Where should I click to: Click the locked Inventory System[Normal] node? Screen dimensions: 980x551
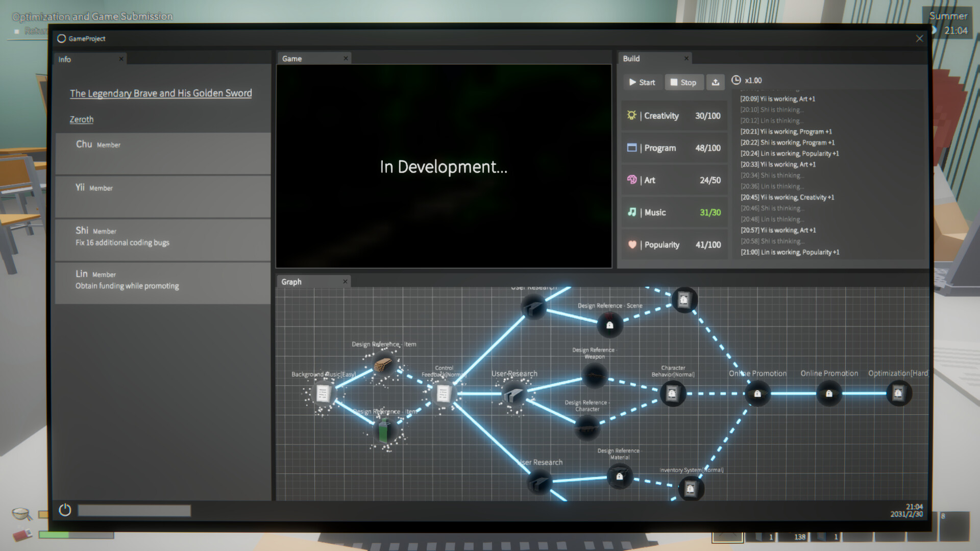pos(692,488)
